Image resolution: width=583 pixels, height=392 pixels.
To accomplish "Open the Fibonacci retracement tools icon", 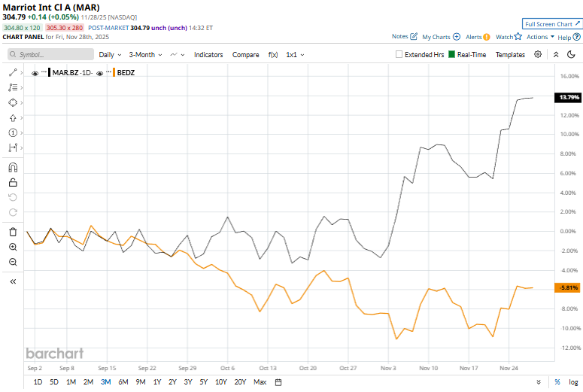I will pos(13,87).
